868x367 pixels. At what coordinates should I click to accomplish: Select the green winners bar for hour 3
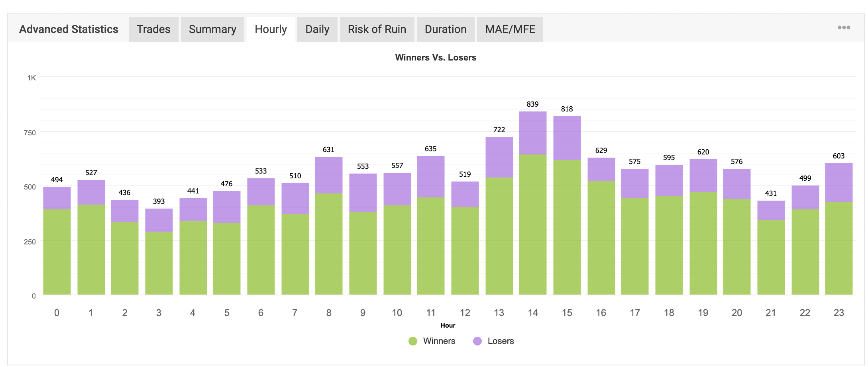(x=159, y=263)
